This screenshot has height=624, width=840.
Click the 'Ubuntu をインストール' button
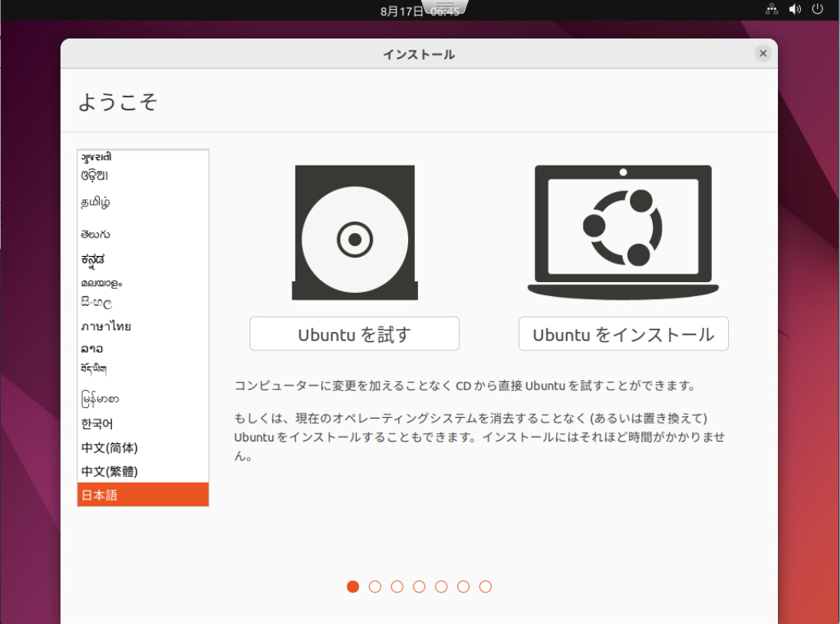coord(623,334)
